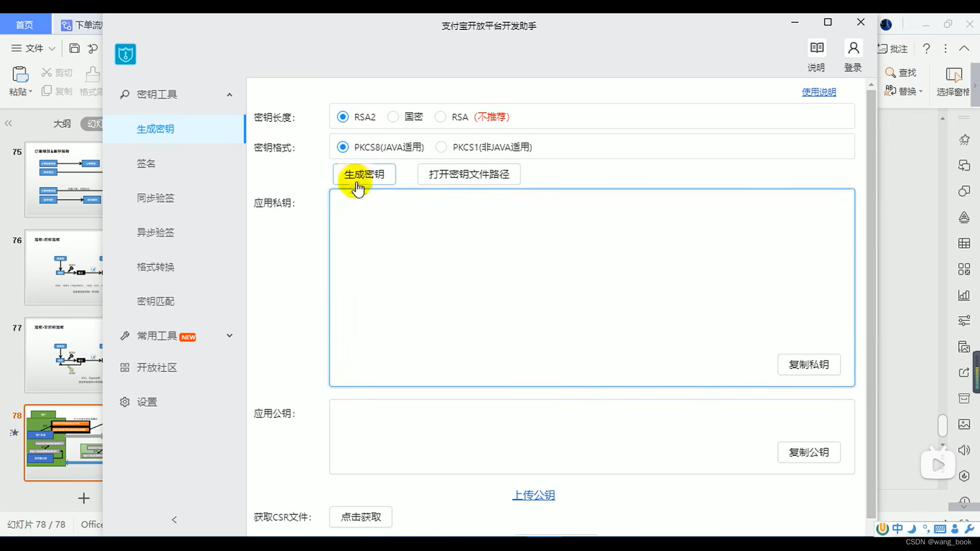Click the 生成密钥 button
This screenshot has width=980, height=551.
[x=364, y=174]
